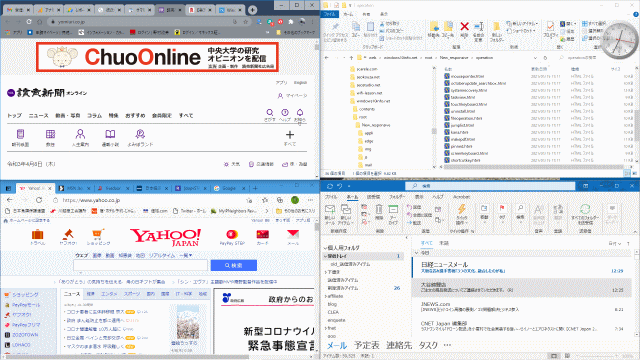The width and height of the screenshot is (640, 360).
Task: Click the rename icon in Explorer ribbon
Action: pyautogui.click(x=479, y=27)
